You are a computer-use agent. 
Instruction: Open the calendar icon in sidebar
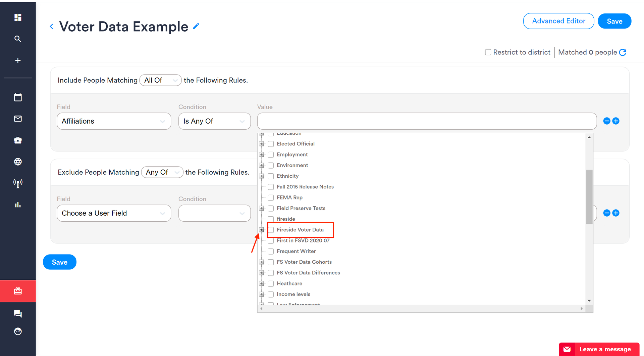(x=18, y=97)
